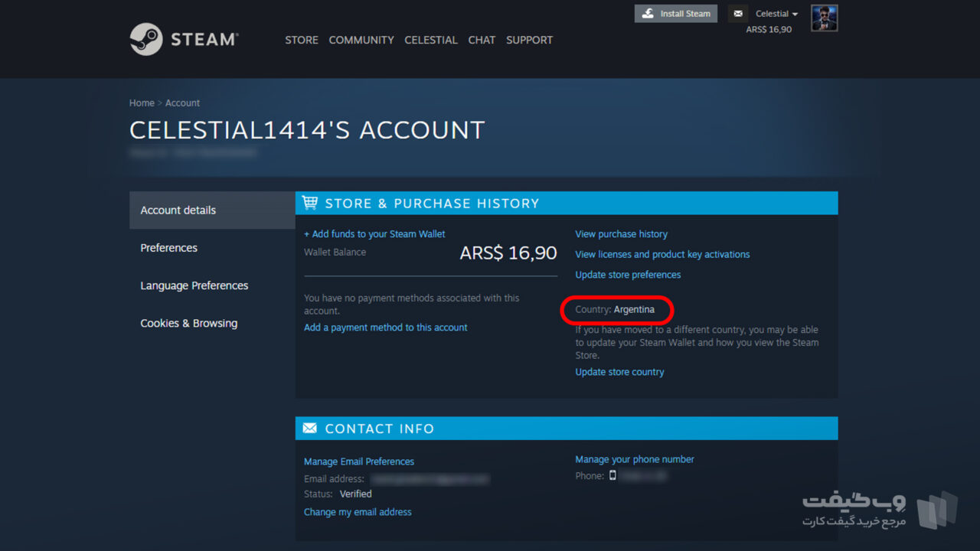This screenshot has height=551, width=980.
Task: Click the ARS$ 16,90 balance in header
Action: (x=769, y=29)
